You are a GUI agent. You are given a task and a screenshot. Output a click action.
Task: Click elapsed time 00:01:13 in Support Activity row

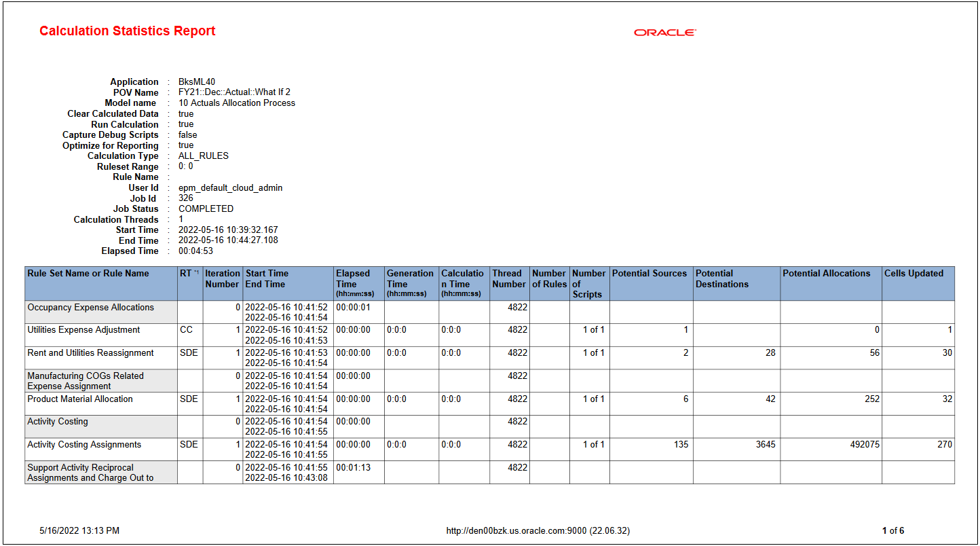coord(354,468)
